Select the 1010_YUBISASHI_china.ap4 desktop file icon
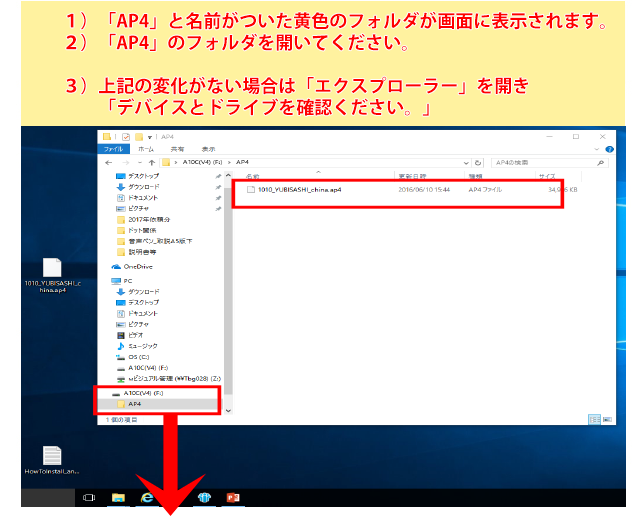This screenshot has height=516, width=640. (x=52, y=270)
